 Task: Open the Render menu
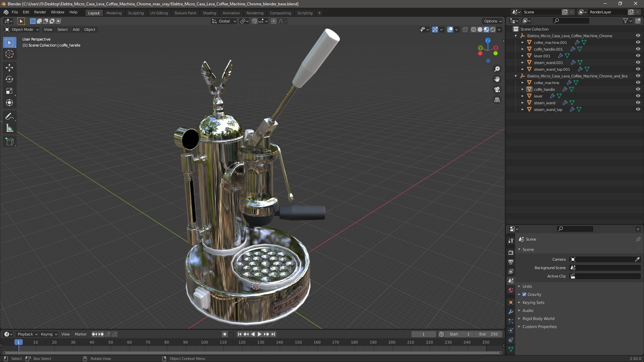40,12
